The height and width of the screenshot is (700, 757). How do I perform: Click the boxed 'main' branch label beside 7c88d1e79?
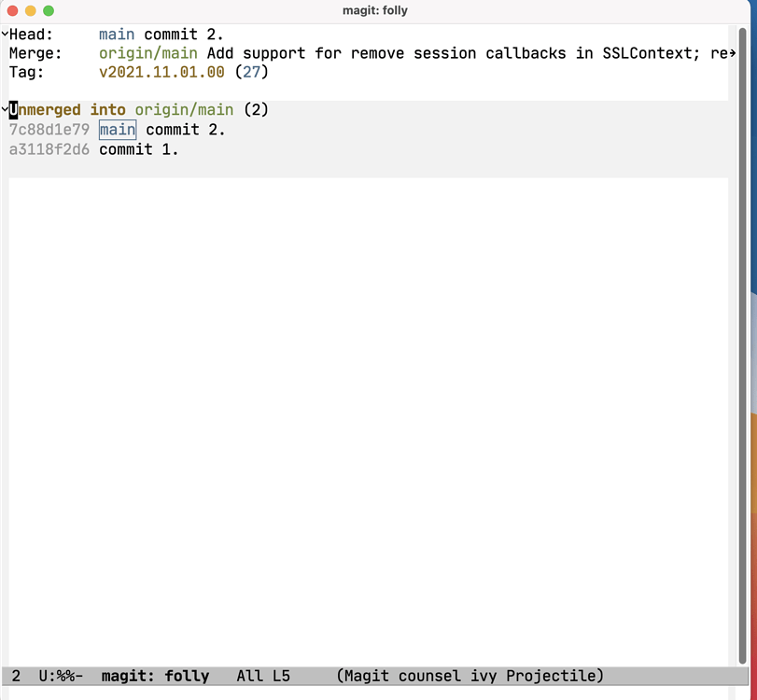117,130
